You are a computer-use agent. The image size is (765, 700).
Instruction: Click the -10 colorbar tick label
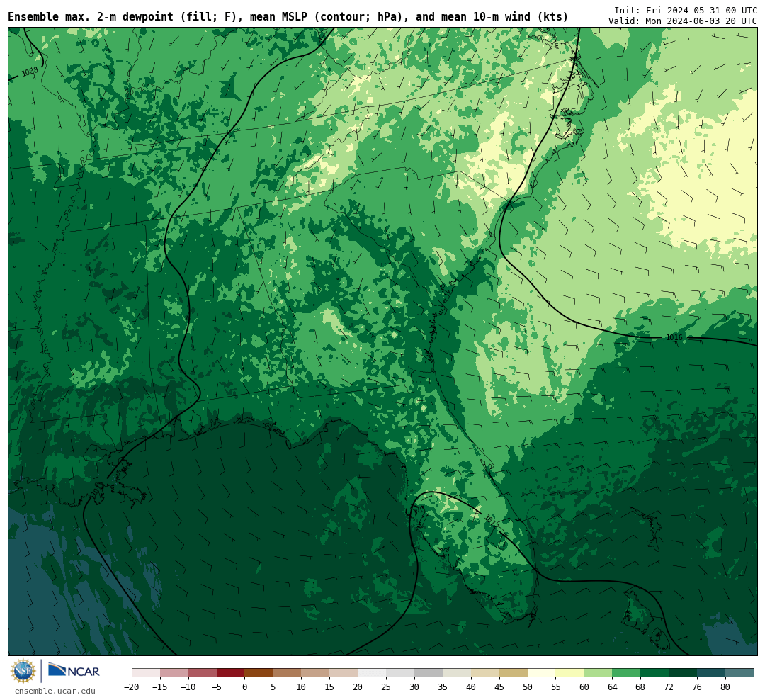pos(188,687)
